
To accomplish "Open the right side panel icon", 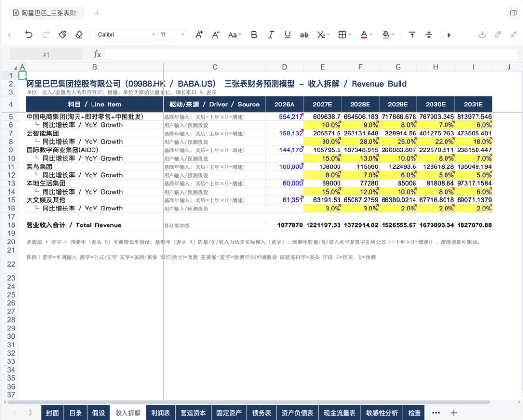I will pos(514,13).
